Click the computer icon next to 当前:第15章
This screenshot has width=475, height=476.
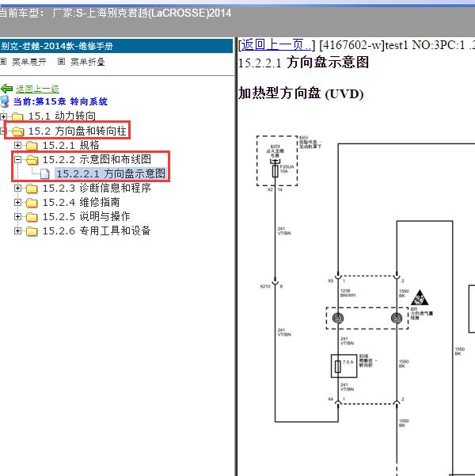click(5, 101)
